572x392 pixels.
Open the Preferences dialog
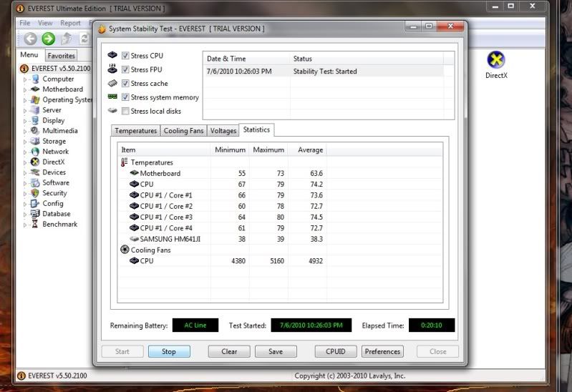click(383, 351)
